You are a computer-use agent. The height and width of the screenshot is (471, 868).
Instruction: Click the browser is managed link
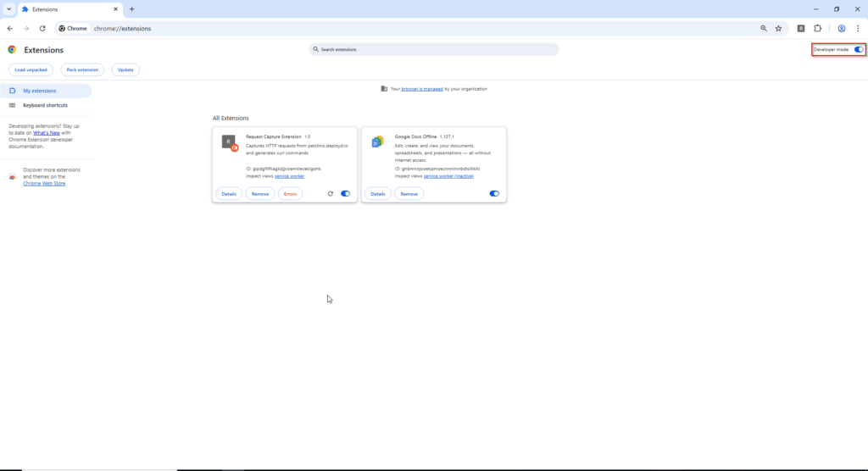pyautogui.click(x=422, y=89)
